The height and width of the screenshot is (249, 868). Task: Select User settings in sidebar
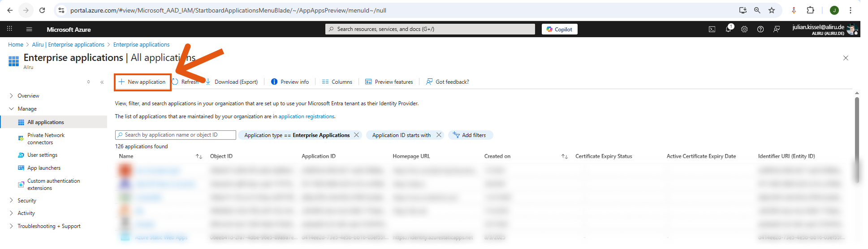(x=42, y=155)
